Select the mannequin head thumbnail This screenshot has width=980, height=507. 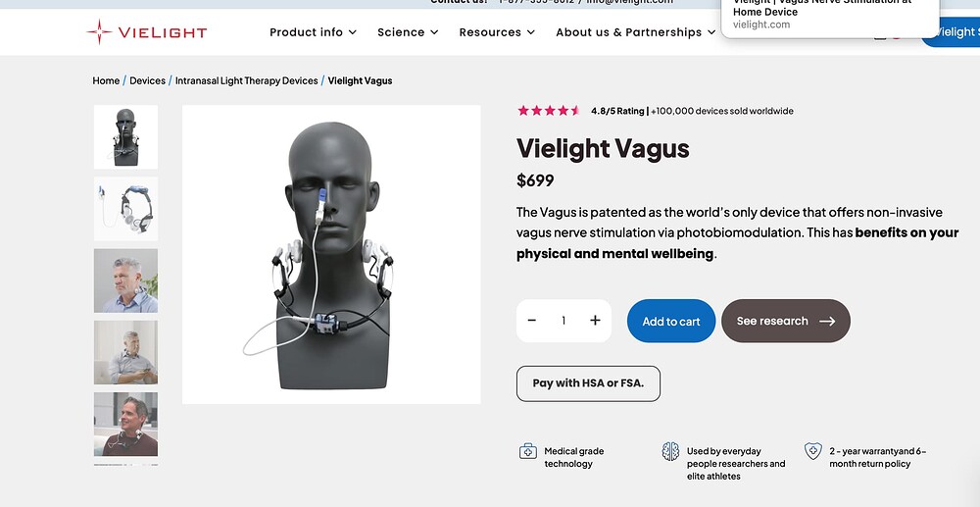(x=125, y=137)
